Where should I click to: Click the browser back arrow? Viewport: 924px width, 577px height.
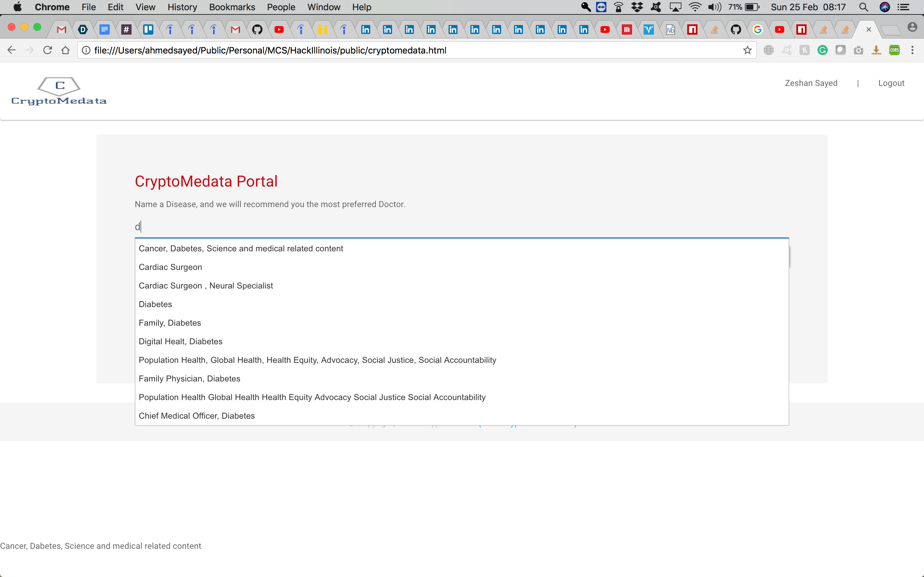(12, 50)
